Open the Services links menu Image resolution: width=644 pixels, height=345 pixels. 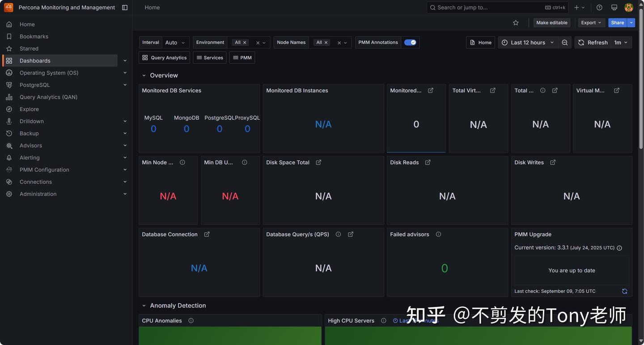(x=210, y=58)
